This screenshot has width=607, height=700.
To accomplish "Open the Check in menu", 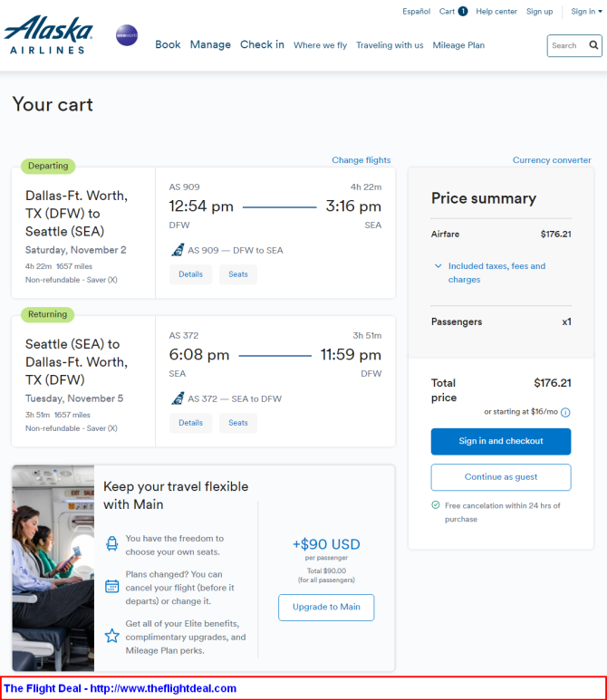I will [x=262, y=44].
